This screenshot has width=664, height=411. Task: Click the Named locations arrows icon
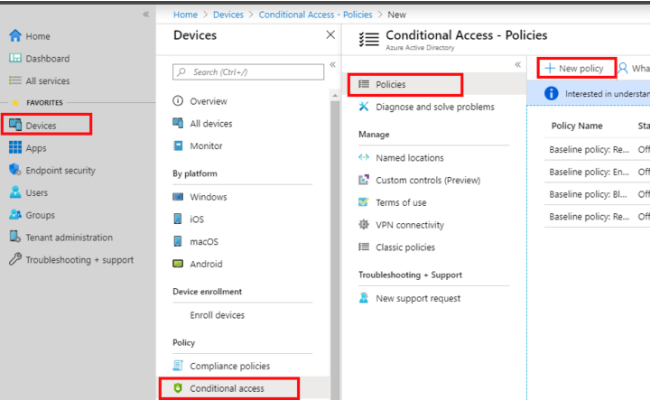point(364,157)
